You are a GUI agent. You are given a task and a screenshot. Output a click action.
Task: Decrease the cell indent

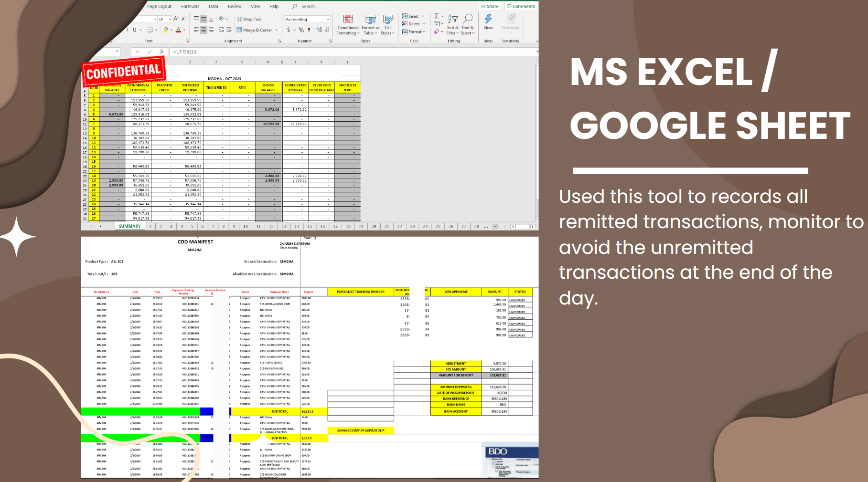[x=221, y=30]
